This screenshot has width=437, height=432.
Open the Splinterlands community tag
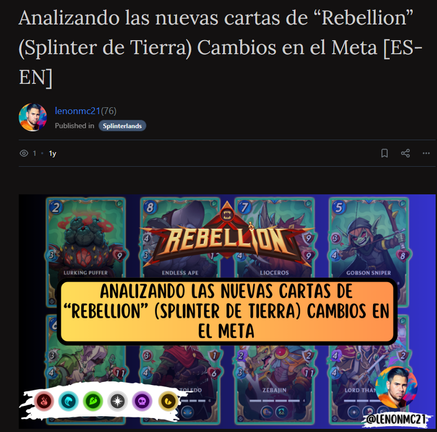[122, 126]
